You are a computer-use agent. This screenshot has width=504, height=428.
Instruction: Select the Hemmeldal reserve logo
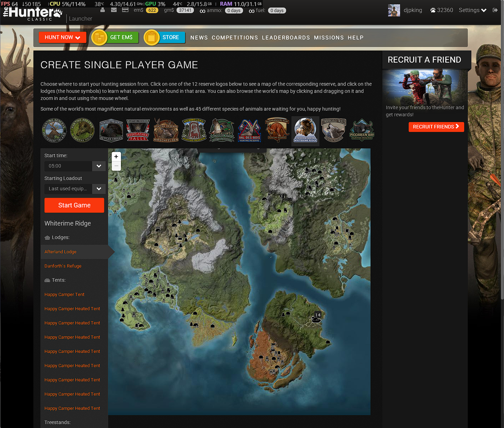click(x=194, y=130)
